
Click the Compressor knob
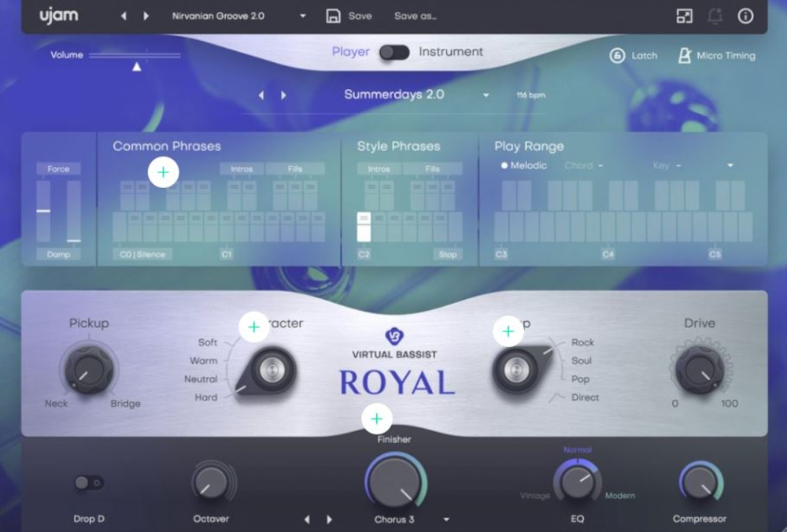coord(700,482)
